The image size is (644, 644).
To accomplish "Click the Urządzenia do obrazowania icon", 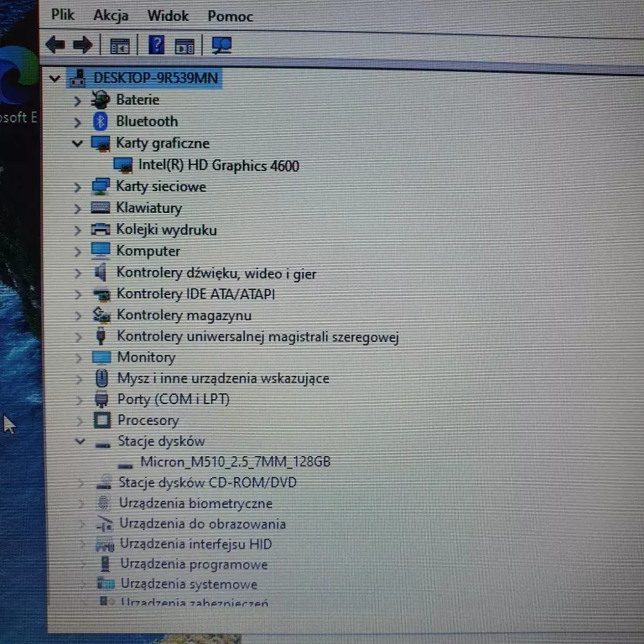I will point(105,523).
